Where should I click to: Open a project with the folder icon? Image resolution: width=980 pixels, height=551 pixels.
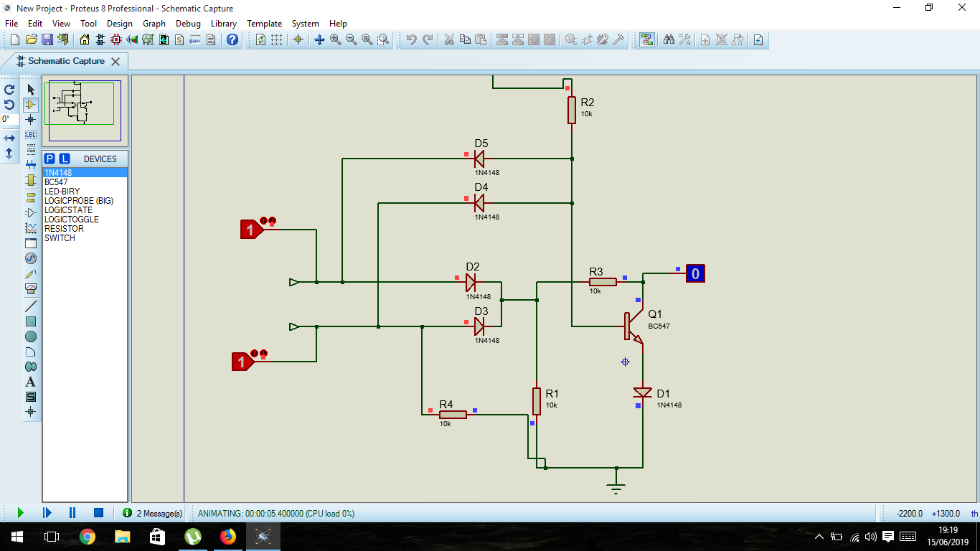(31, 39)
